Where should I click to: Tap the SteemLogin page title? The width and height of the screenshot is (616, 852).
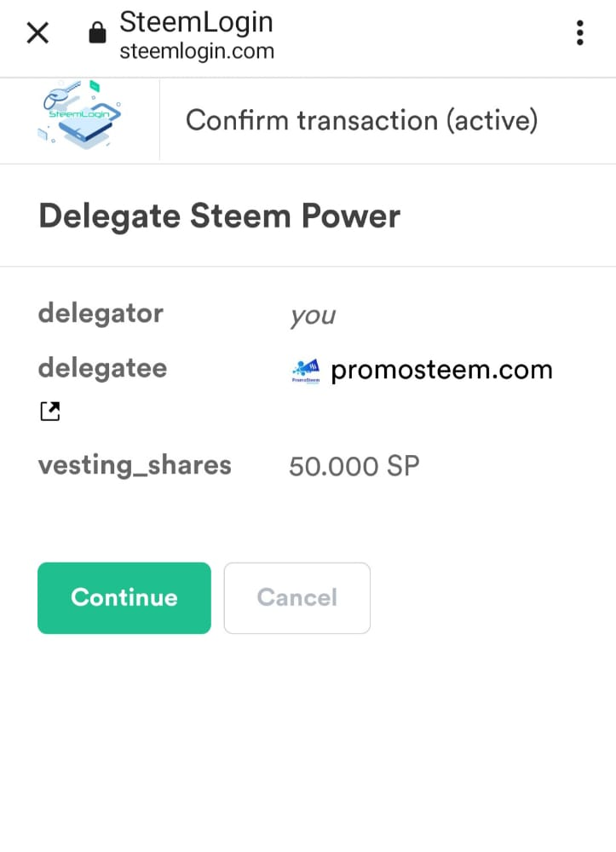point(197,20)
